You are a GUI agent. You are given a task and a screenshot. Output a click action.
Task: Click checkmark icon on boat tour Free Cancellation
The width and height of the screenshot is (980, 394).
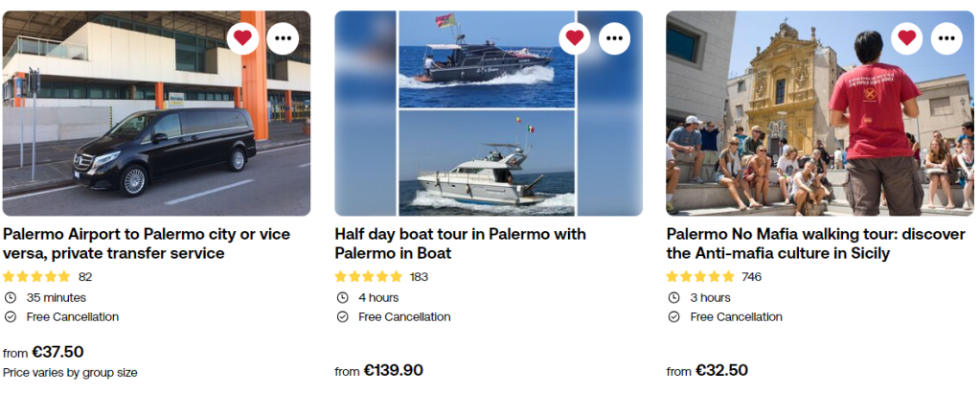[x=342, y=317]
